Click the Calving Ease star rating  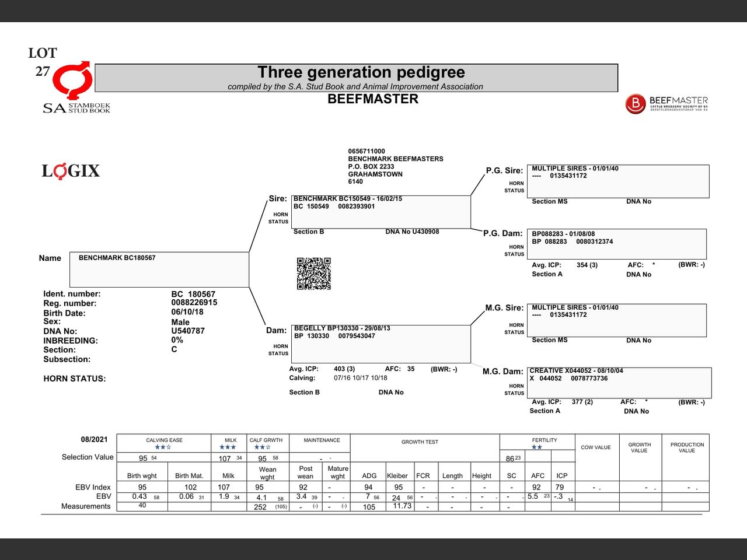pos(163,447)
